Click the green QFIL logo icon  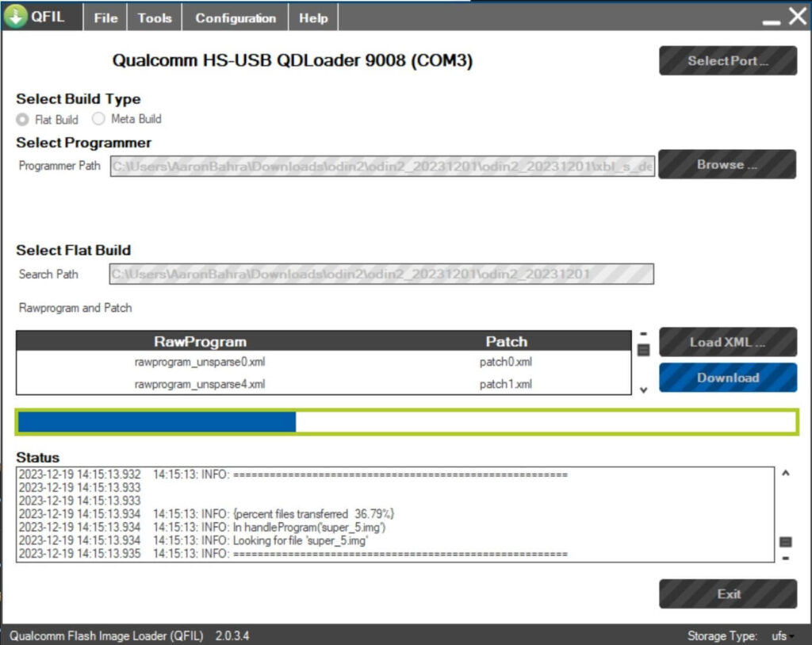15,17
